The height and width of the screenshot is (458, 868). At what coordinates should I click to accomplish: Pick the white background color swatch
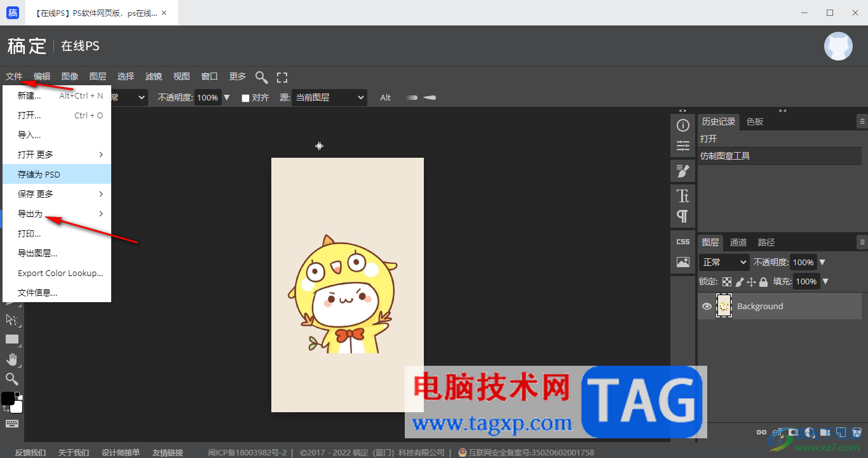pos(17,408)
